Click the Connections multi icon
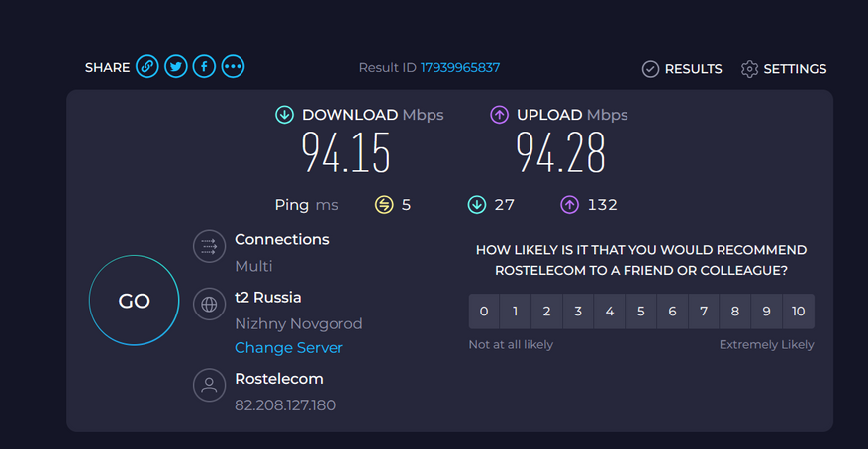 click(209, 246)
